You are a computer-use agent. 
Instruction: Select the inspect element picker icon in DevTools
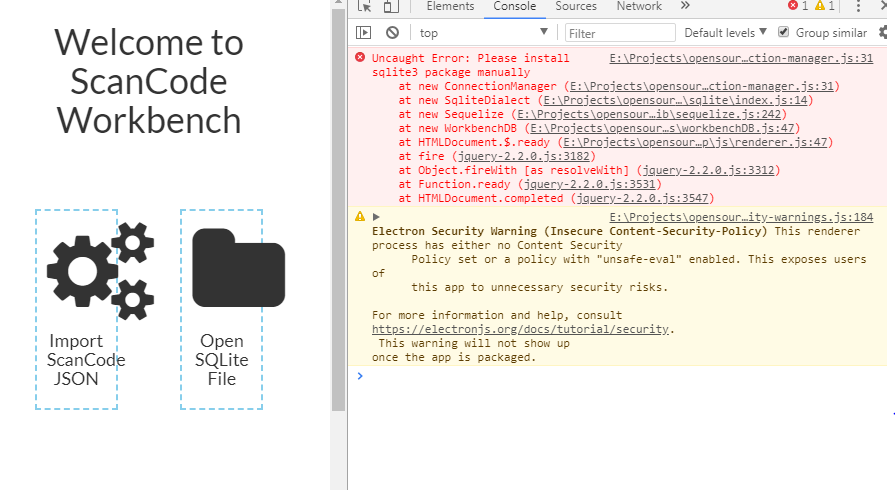click(364, 6)
